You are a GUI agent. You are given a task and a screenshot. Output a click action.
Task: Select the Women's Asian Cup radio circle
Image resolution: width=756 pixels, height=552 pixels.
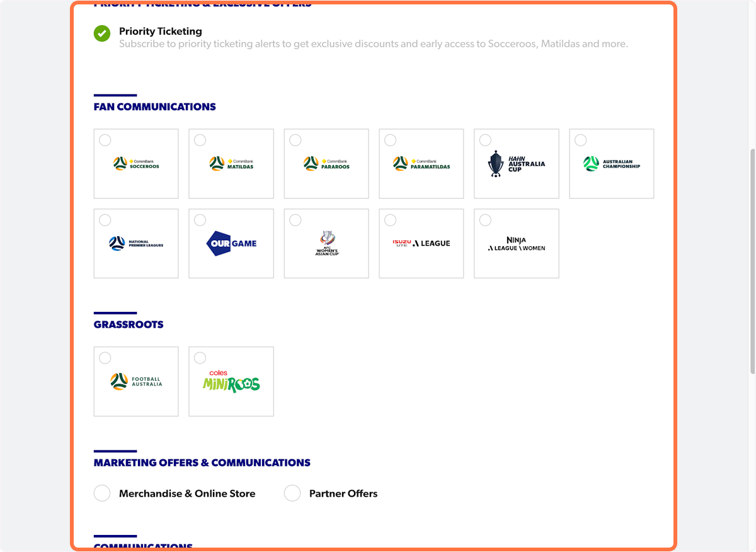coord(295,220)
